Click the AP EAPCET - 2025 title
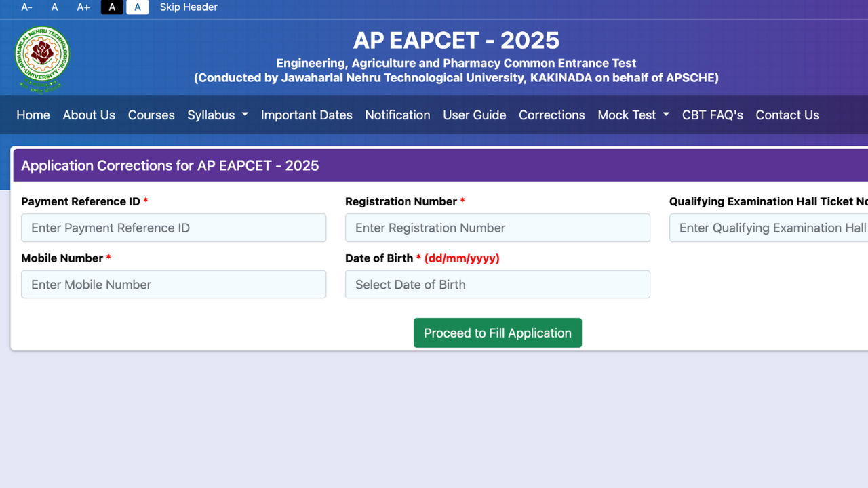This screenshot has width=868, height=488. (456, 41)
